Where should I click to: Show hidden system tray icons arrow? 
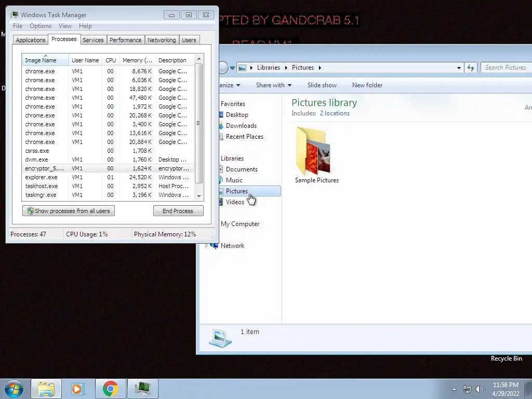tap(454, 389)
